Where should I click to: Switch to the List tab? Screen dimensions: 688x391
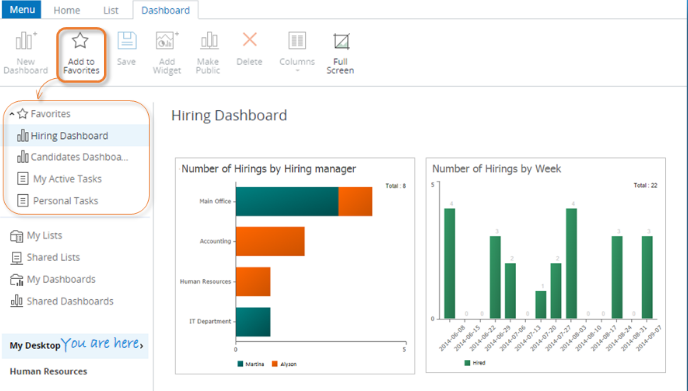pyautogui.click(x=111, y=10)
